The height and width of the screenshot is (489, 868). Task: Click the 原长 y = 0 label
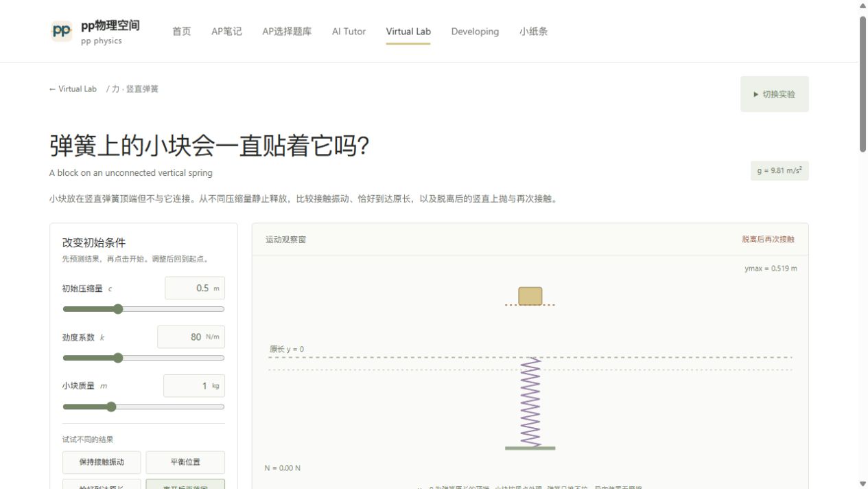coord(287,350)
